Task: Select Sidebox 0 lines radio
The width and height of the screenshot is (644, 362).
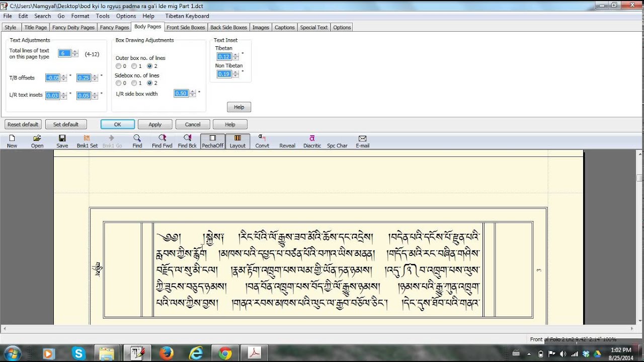Action: tap(118, 83)
